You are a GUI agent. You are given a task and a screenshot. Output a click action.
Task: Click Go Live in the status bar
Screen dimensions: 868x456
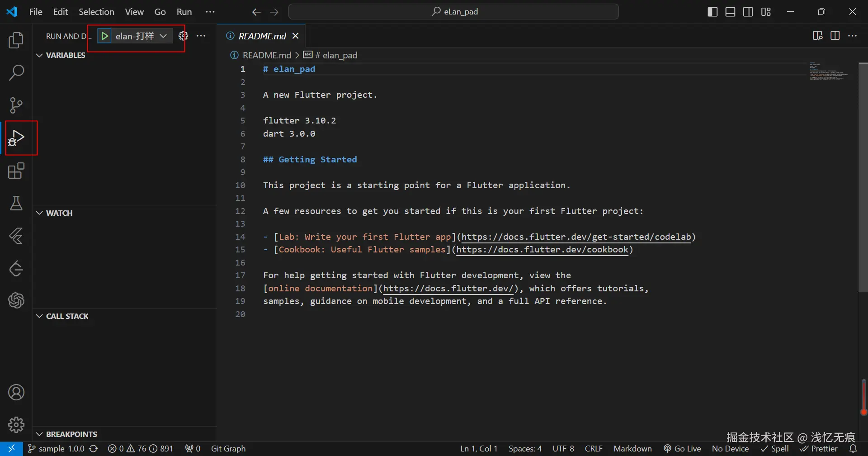pyautogui.click(x=682, y=448)
